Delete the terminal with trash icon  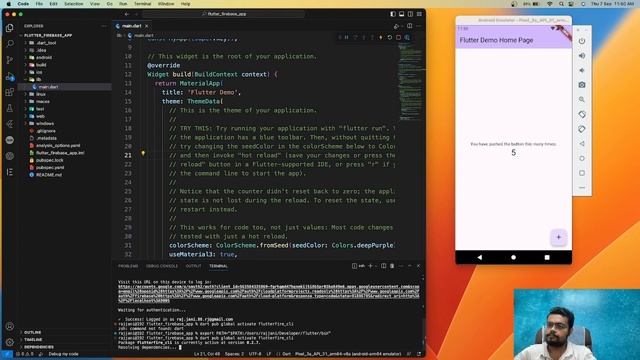tap(392, 266)
